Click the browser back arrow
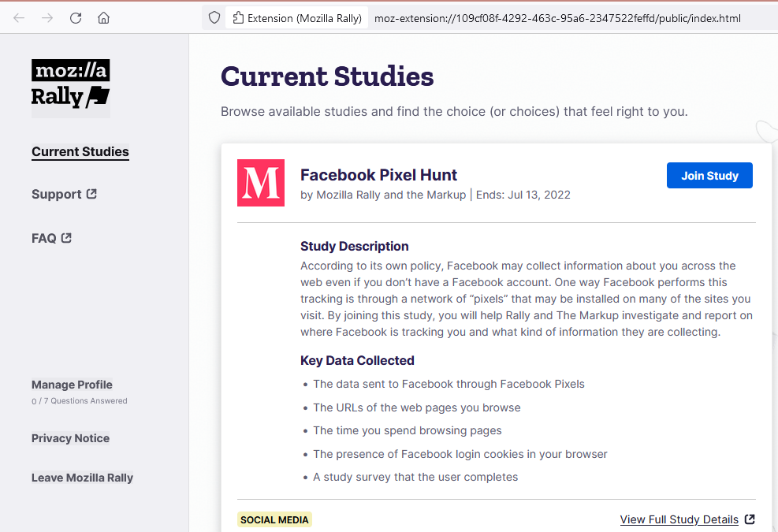The image size is (778, 532). pyautogui.click(x=19, y=18)
